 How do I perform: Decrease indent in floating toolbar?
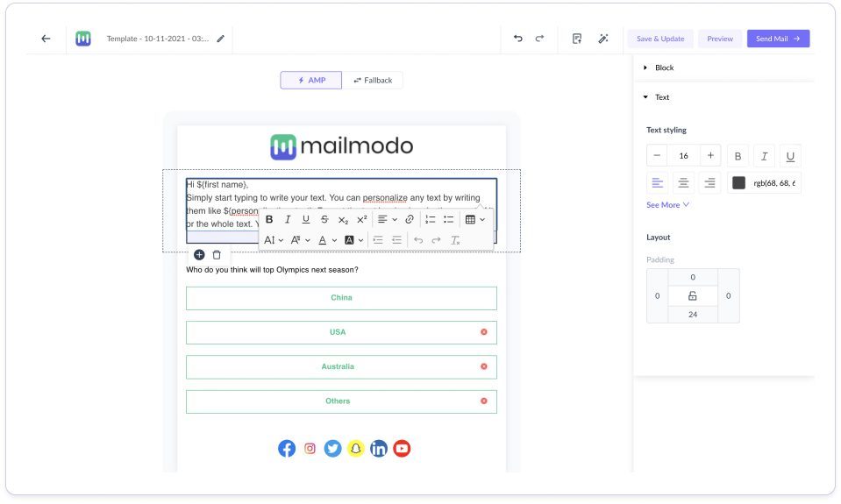tap(397, 240)
